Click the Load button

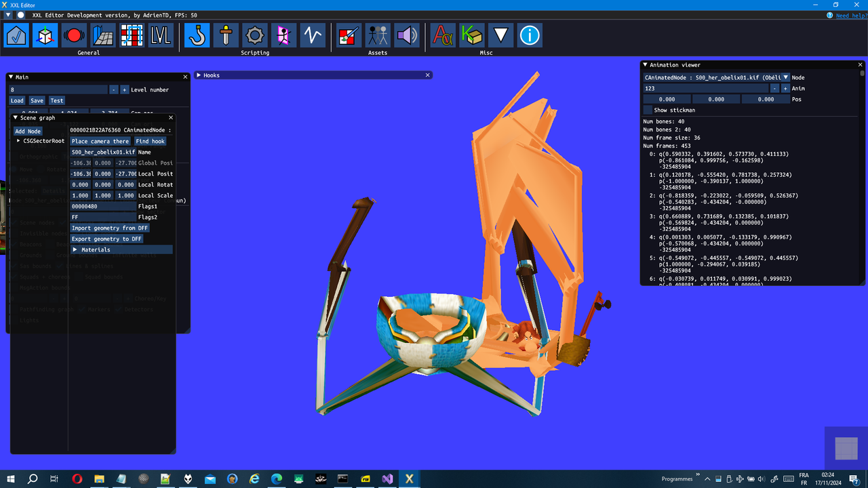[17, 100]
